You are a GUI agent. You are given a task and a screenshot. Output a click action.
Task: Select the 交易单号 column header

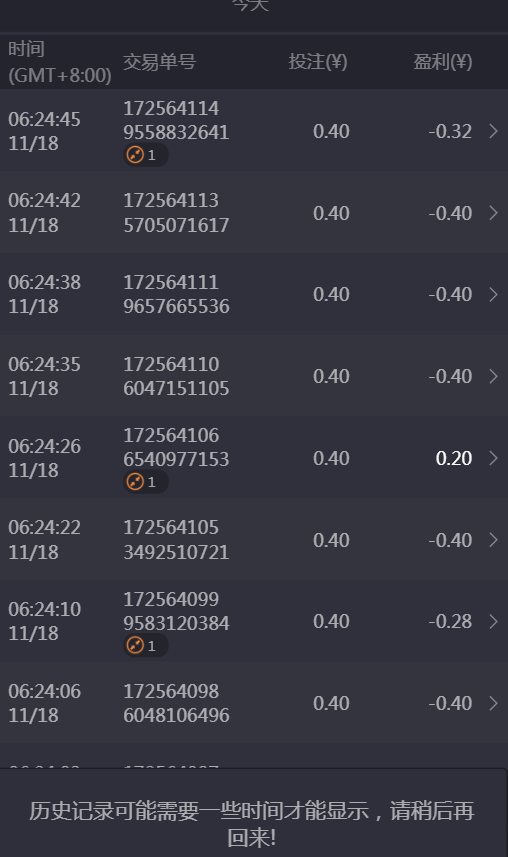(x=159, y=62)
